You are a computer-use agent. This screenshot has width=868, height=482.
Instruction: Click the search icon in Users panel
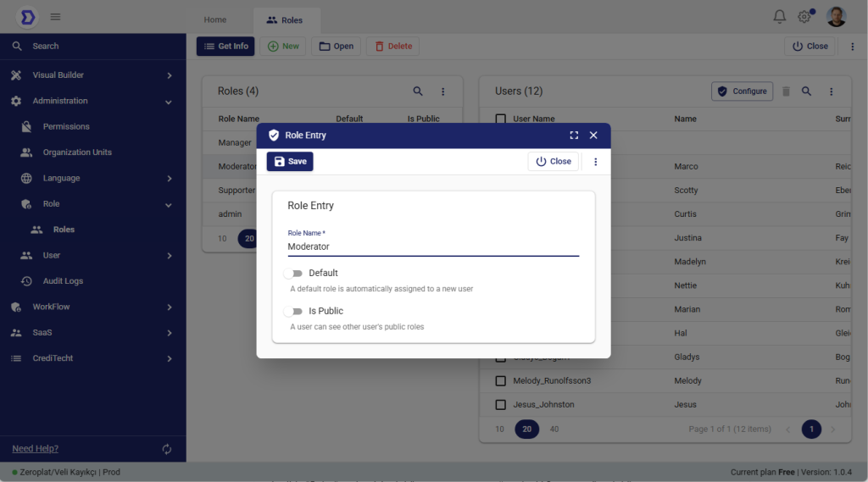tap(807, 91)
